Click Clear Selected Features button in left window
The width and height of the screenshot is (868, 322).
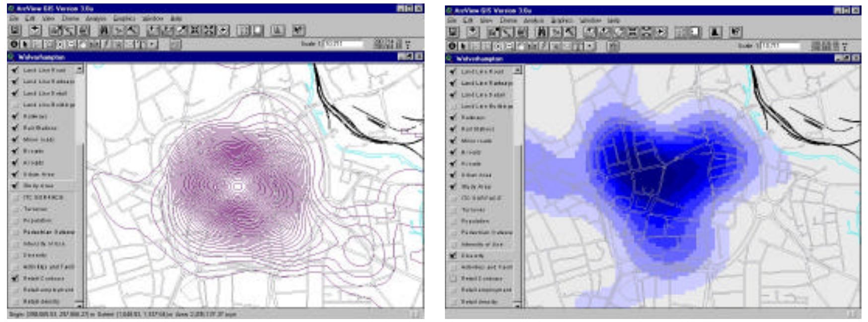[258, 30]
